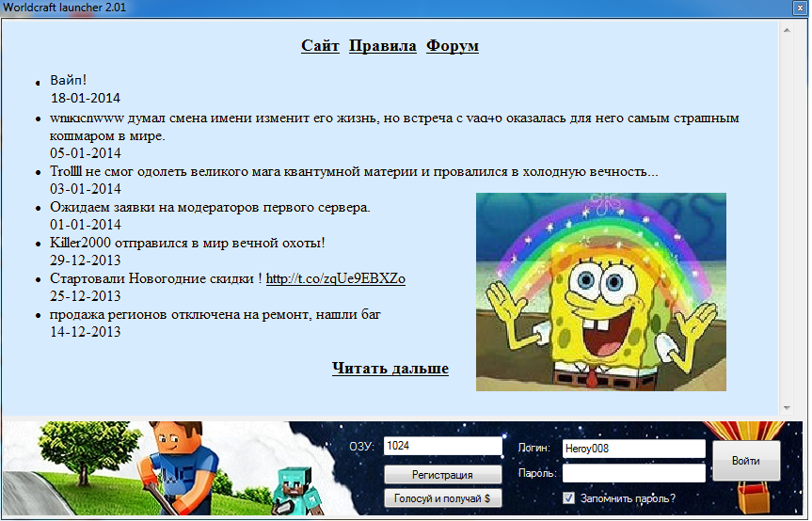This screenshot has width=812, height=521.
Task: Click the Голосуй и получай $ button
Action: pyautogui.click(x=443, y=498)
